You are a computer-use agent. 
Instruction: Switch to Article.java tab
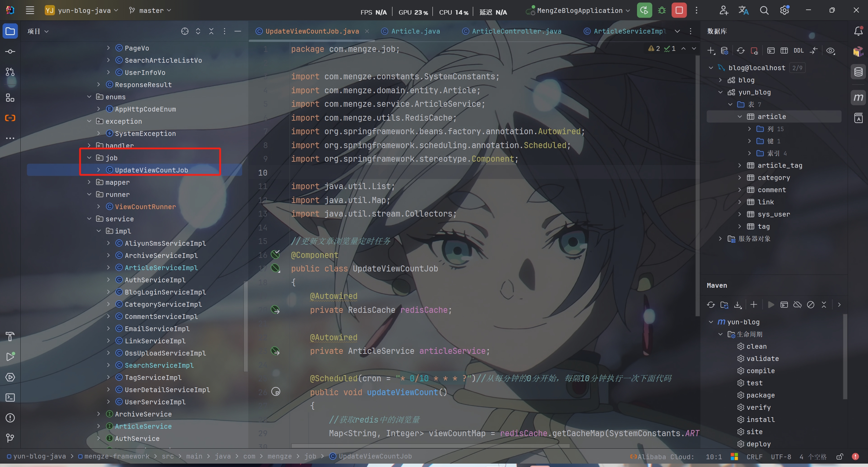[415, 31]
